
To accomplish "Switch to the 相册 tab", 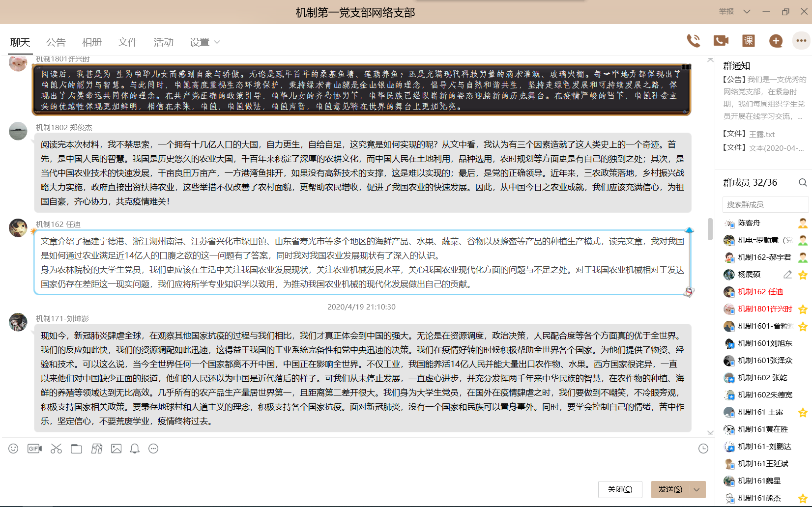I will tap(91, 42).
